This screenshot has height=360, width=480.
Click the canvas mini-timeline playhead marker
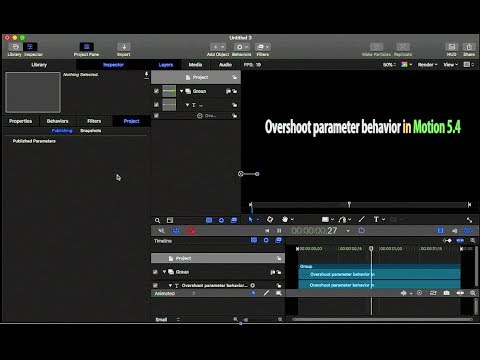(x=349, y=204)
